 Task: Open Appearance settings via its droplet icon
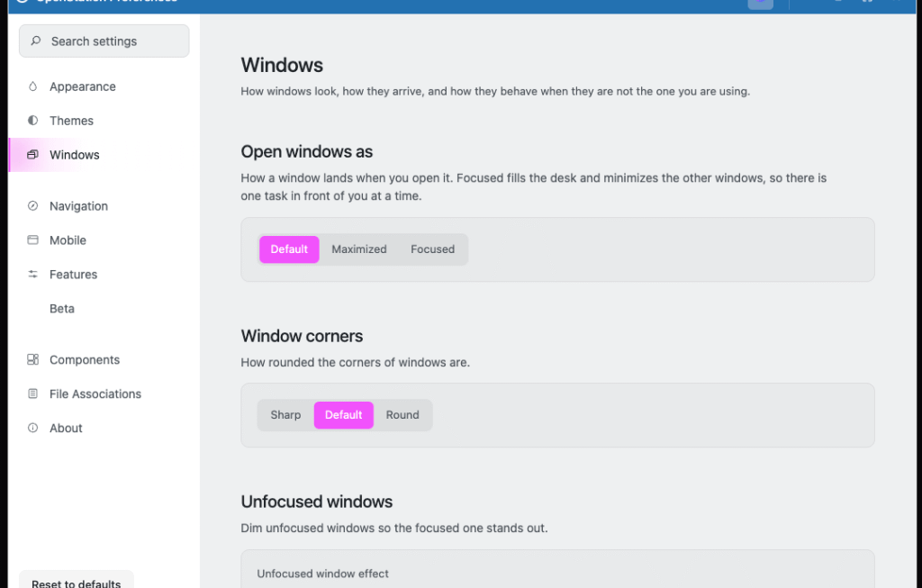tap(33, 86)
